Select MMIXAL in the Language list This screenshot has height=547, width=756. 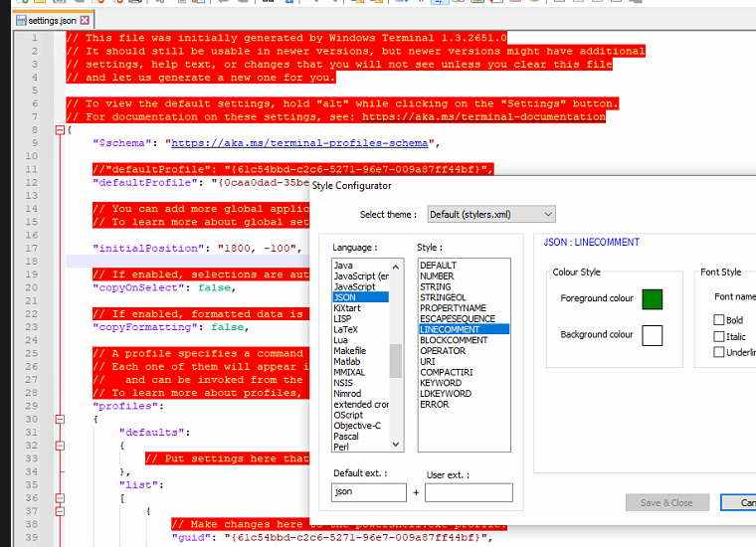349,372
